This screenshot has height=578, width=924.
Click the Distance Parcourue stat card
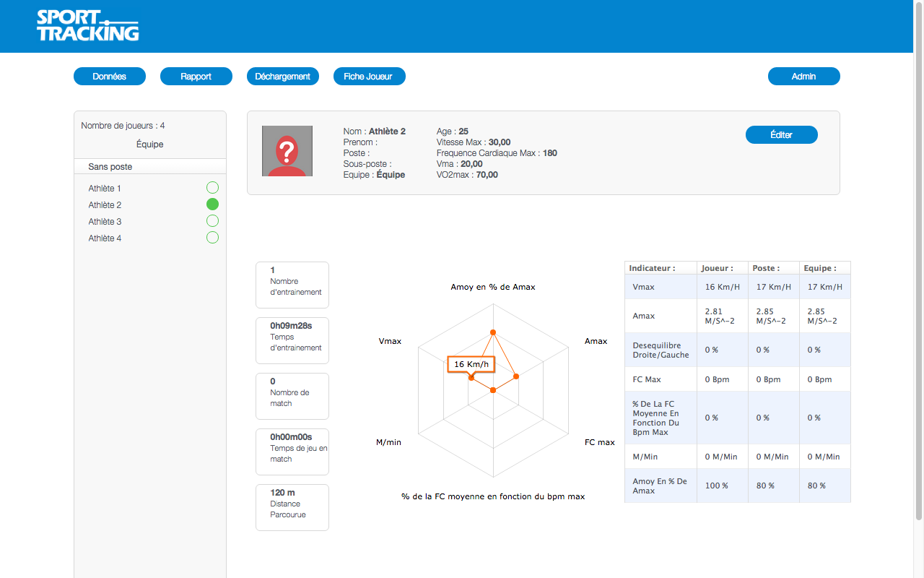(292, 507)
